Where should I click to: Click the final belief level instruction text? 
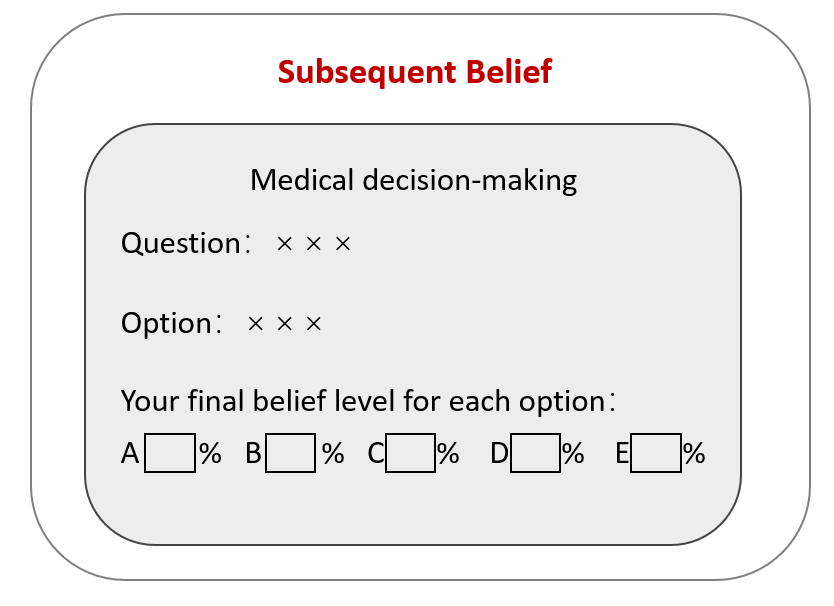pyautogui.click(x=366, y=400)
